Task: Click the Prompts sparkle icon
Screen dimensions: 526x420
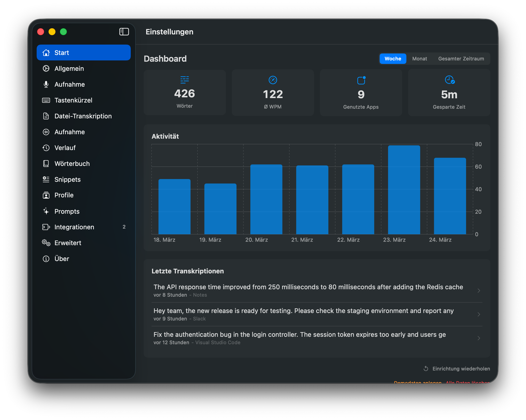Action: pyautogui.click(x=46, y=211)
